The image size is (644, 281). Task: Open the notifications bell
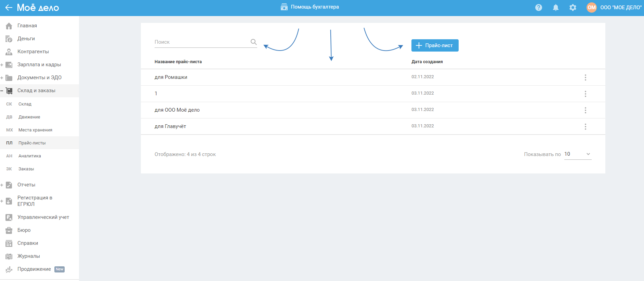pyautogui.click(x=556, y=8)
